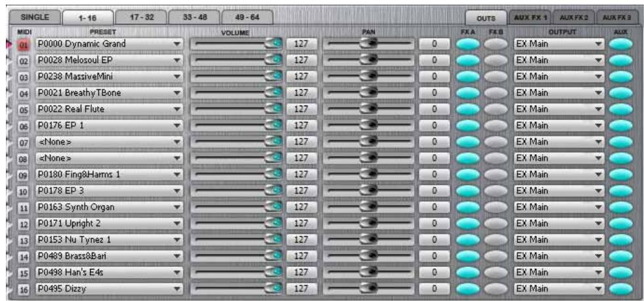
Task: Select MIDI channel 09 button
Action: point(24,175)
